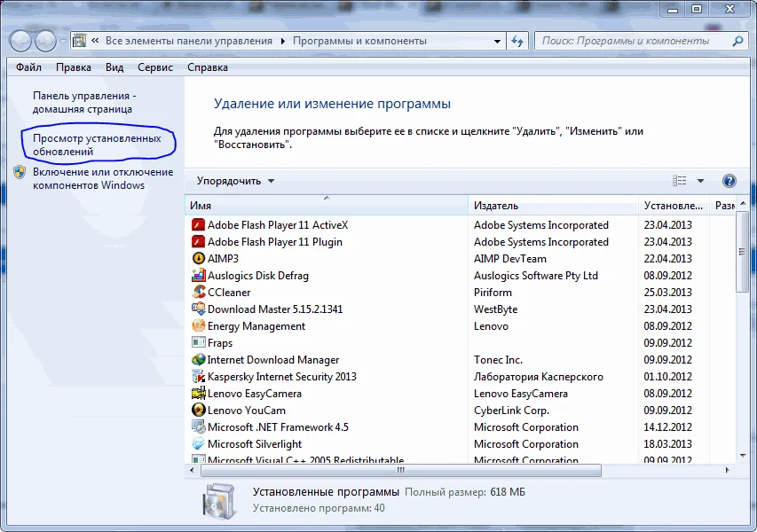Go back with the back arrow
This screenshot has width=757, height=532.
point(20,41)
